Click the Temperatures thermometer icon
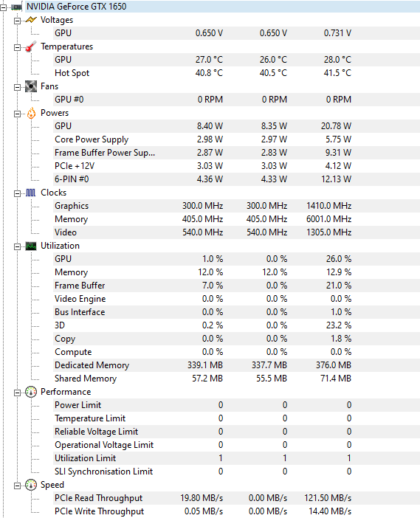Image resolution: width=420 pixels, height=518 pixels. pos(31,46)
